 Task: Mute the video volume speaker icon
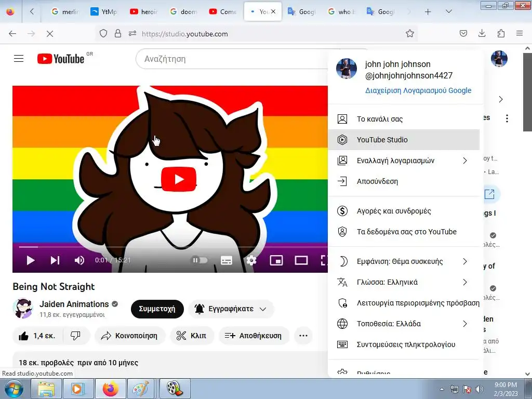pos(79,260)
